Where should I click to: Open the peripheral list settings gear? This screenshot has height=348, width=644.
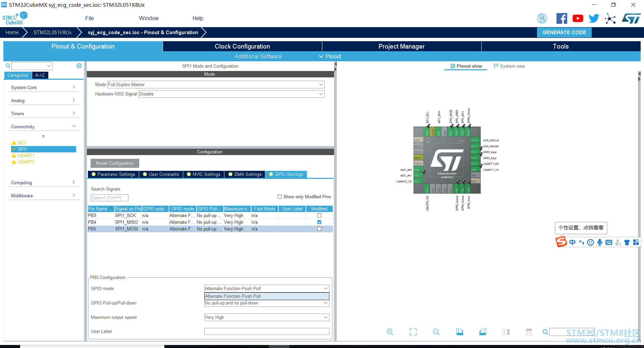pos(79,66)
